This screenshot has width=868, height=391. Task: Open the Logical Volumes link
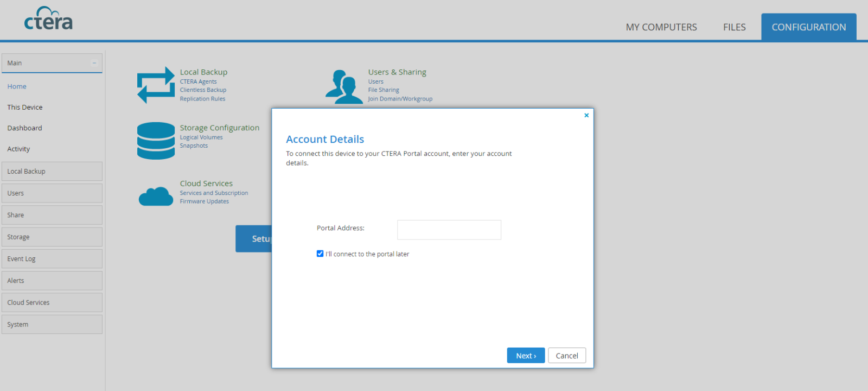click(x=201, y=137)
